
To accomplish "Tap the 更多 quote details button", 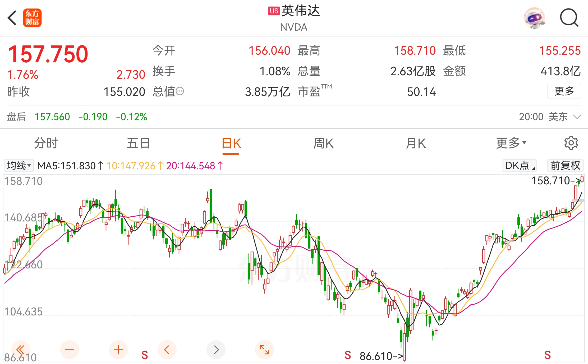I will (564, 91).
